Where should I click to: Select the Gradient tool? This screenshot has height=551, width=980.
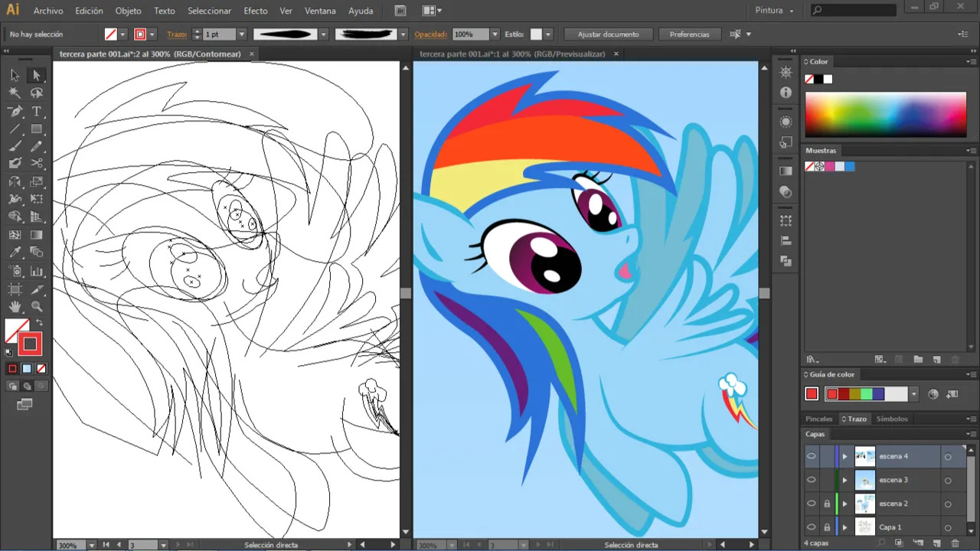[x=36, y=235]
